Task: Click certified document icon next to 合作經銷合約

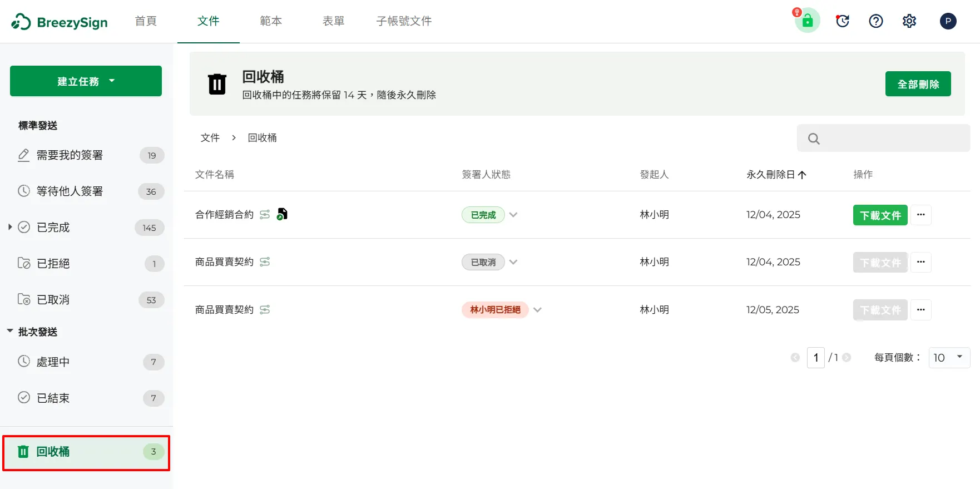Action: coord(282,214)
